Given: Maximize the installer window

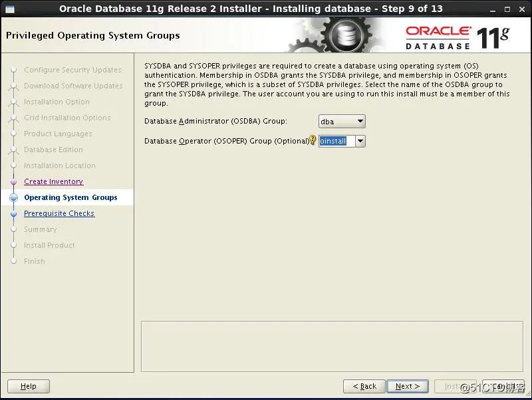Looking at the screenshot, I should pyautogui.click(x=507, y=9).
